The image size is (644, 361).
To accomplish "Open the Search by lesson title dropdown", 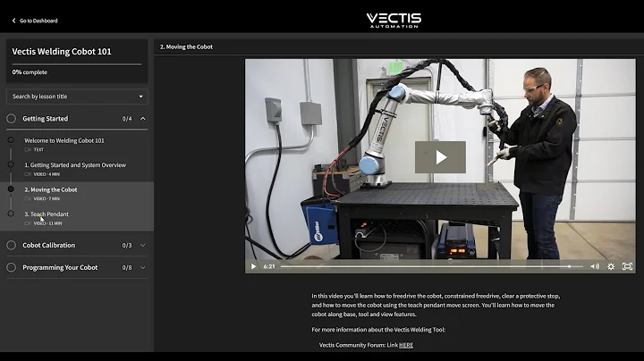I will [x=77, y=97].
